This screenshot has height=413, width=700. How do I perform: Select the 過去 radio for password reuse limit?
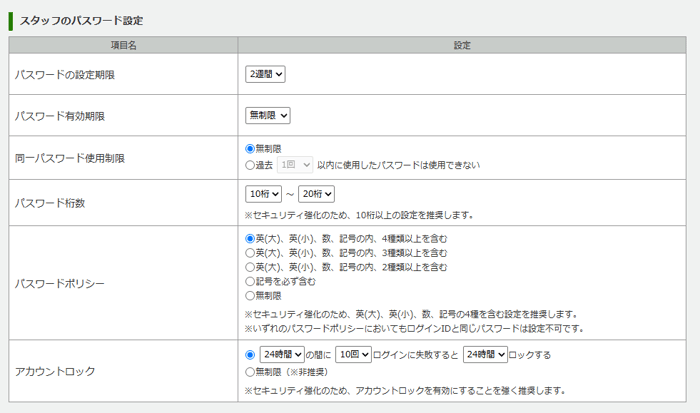[250, 165]
